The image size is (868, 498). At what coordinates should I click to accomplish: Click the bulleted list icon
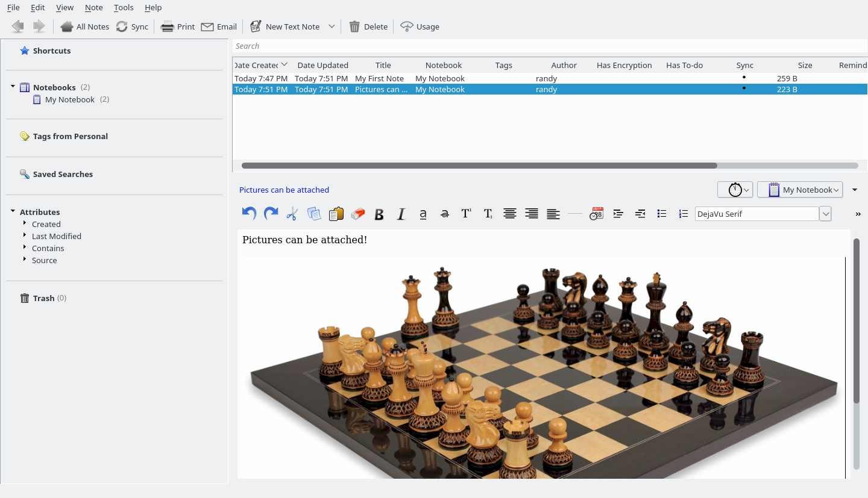tap(661, 213)
